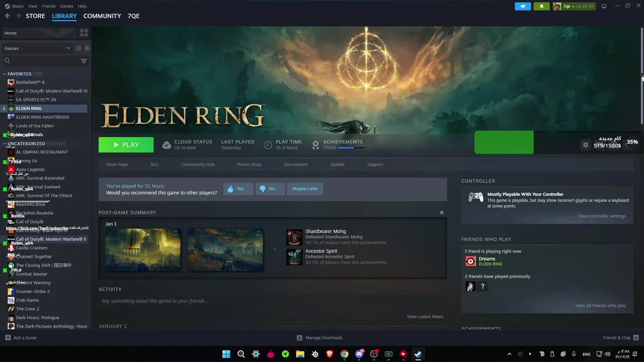Open the Store Page link
The height and width of the screenshot is (362, 644).
pyautogui.click(x=117, y=164)
